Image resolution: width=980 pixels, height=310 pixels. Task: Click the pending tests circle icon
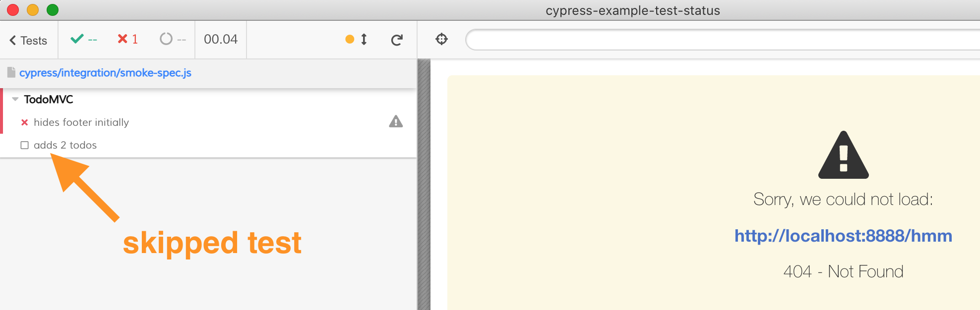click(x=166, y=39)
